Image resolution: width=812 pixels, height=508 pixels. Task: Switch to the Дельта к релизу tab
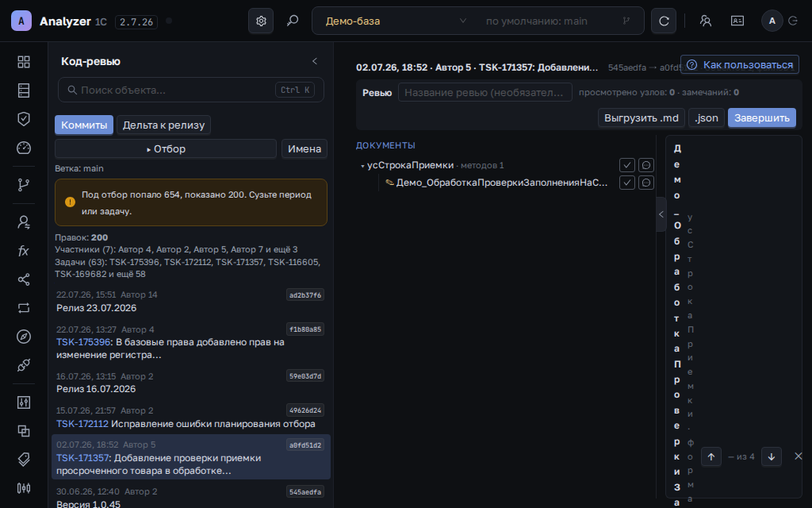tap(163, 125)
